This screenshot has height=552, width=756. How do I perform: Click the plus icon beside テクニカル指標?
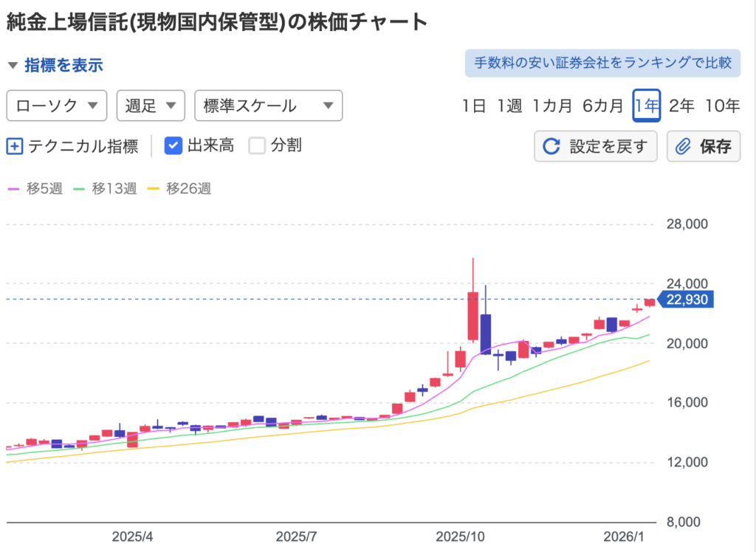15,146
